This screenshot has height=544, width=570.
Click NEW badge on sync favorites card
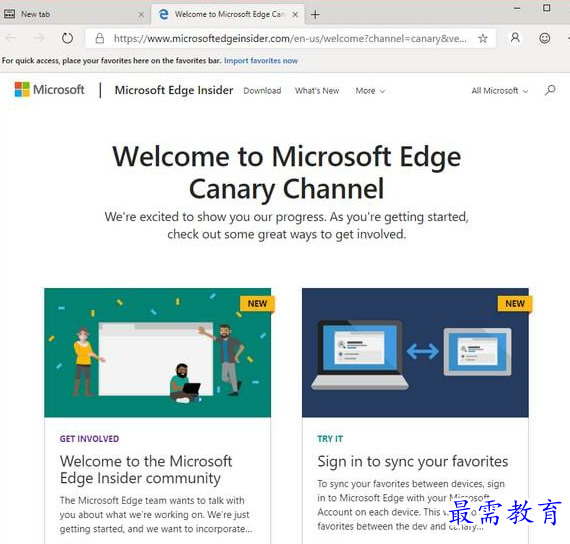pyautogui.click(x=515, y=304)
